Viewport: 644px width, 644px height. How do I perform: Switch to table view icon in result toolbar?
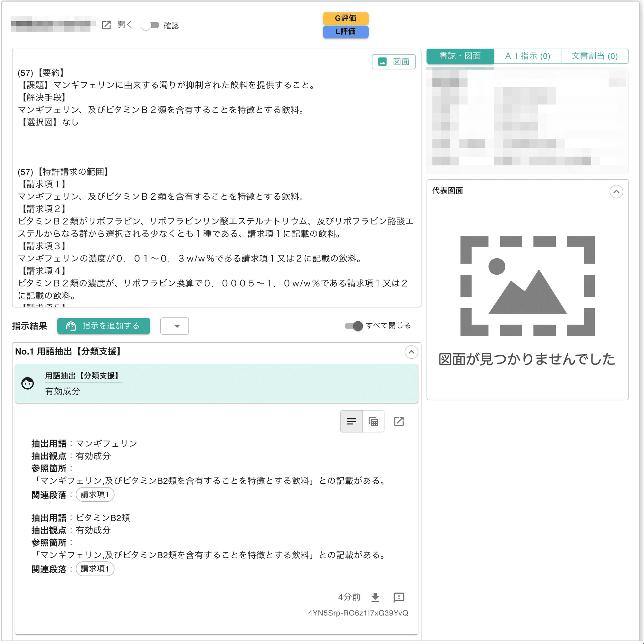373,421
